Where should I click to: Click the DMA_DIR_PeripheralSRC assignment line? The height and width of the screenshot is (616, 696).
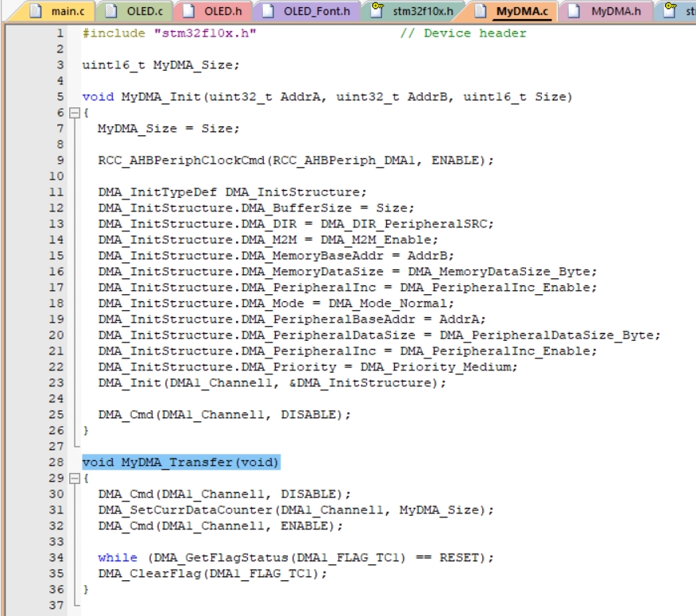[296, 224]
